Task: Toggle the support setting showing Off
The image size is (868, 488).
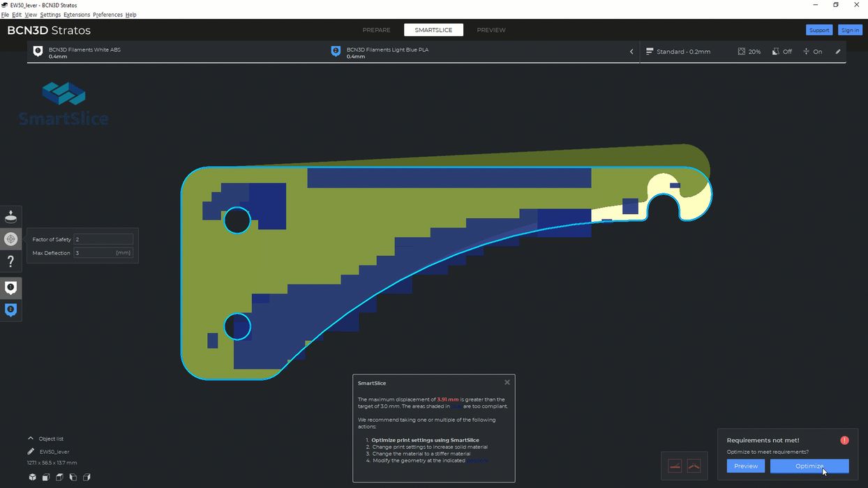Action: click(x=781, y=52)
